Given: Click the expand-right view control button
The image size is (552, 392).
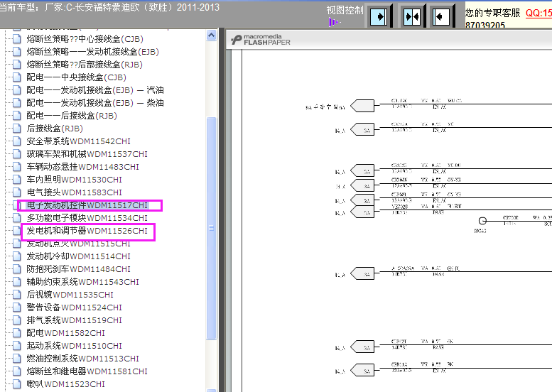Looking at the screenshot, I should point(379,16).
